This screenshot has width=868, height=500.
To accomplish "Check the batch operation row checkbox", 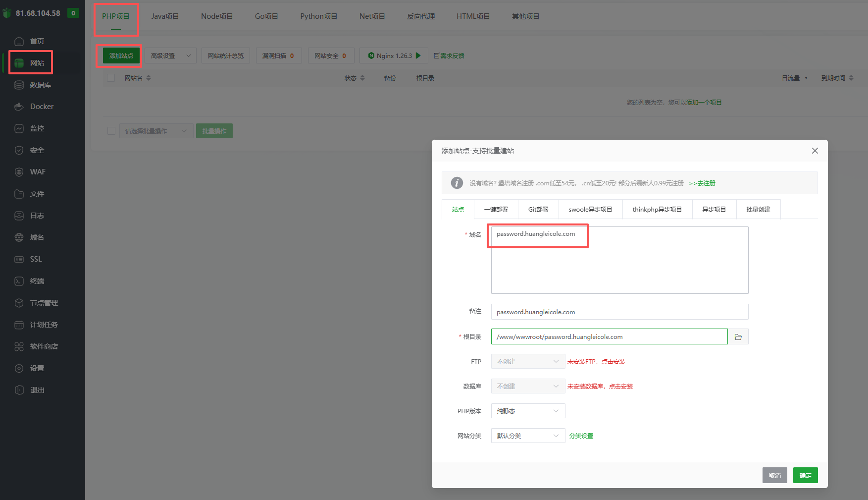I will 111,131.
